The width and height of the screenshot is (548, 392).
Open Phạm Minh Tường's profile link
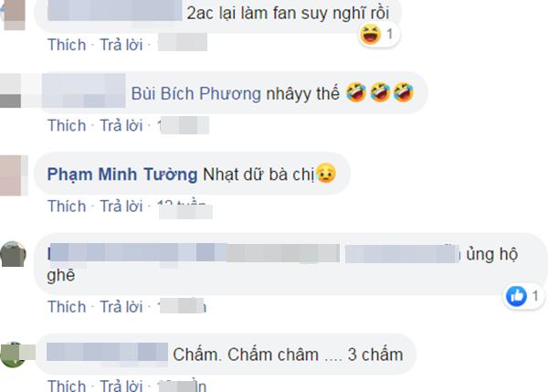tap(122, 175)
